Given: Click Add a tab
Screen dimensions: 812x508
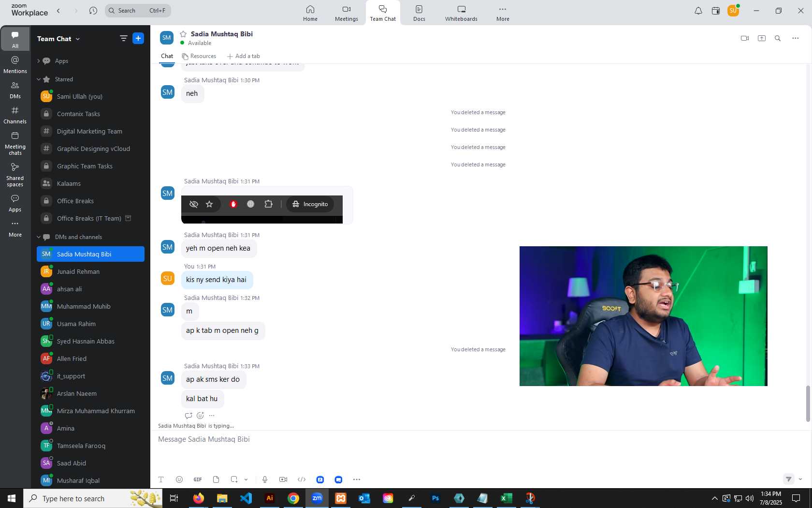Looking at the screenshot, I should point(244,56).
